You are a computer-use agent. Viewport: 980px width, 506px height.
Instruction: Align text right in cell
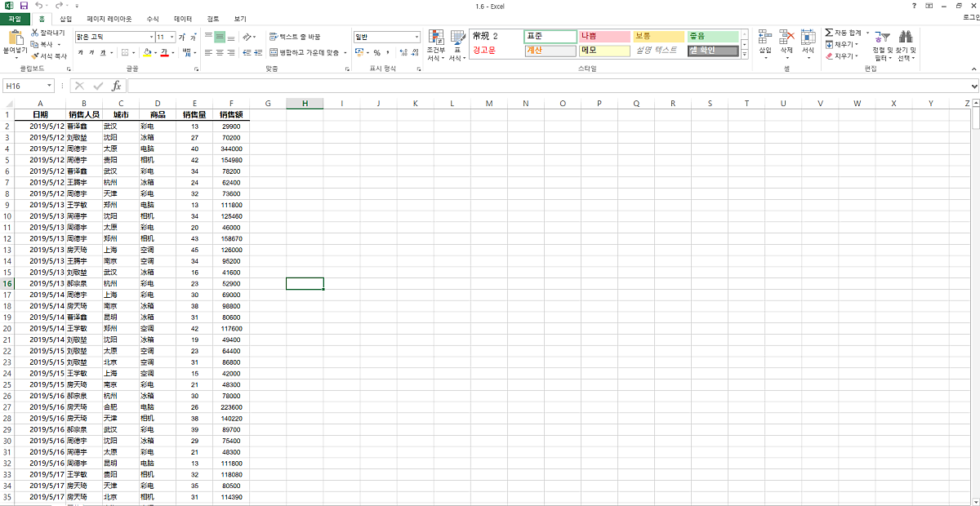point(231,52)
